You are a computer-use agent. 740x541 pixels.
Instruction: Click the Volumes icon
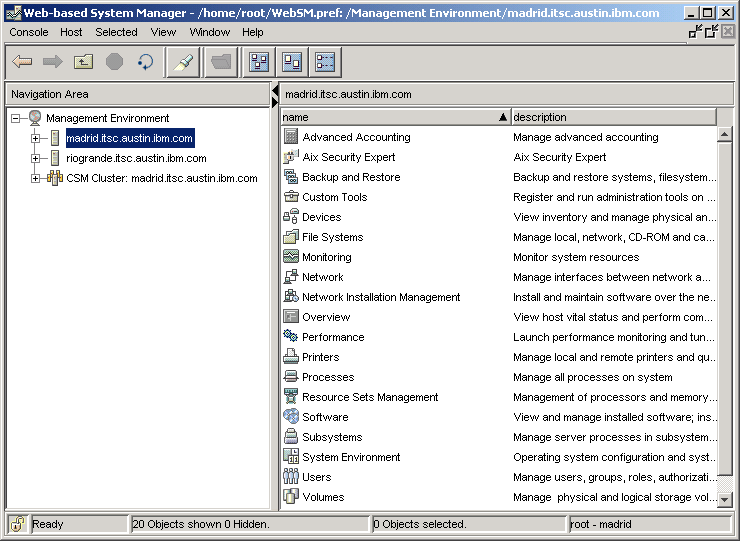point(291,496)
